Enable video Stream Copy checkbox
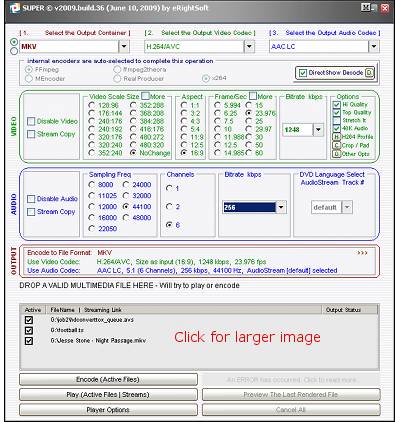This screenshot has width=395, height=422. (x=31, y=134)
